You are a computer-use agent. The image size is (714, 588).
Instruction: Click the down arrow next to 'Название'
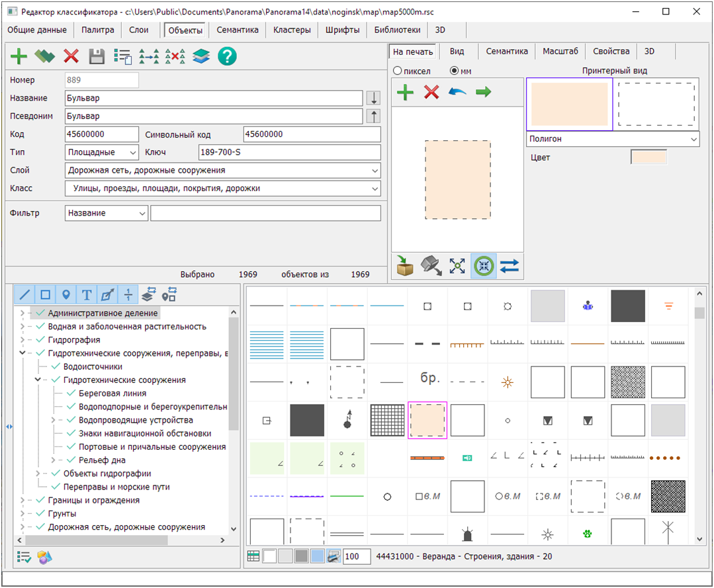click(x=372, y=98)
